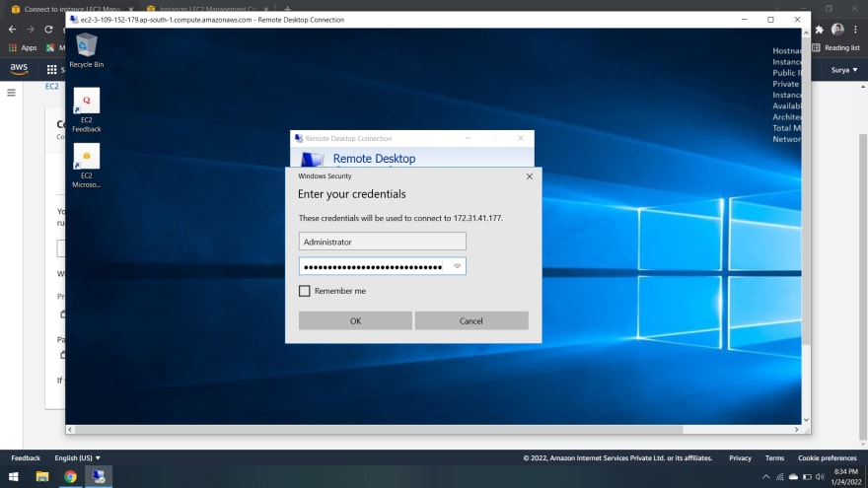This screenshot has height=488, width=868.
Task: Open a new Chrome tab
Action: coord(287,9)
